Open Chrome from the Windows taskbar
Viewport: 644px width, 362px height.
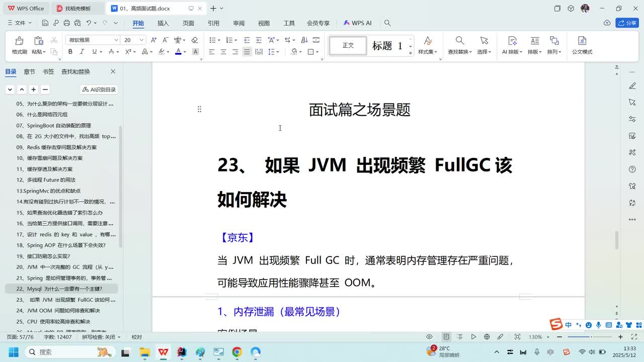click(237, 352)
